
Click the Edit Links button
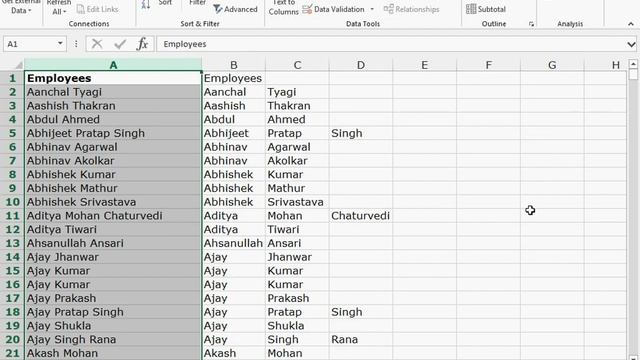point(98,9)
